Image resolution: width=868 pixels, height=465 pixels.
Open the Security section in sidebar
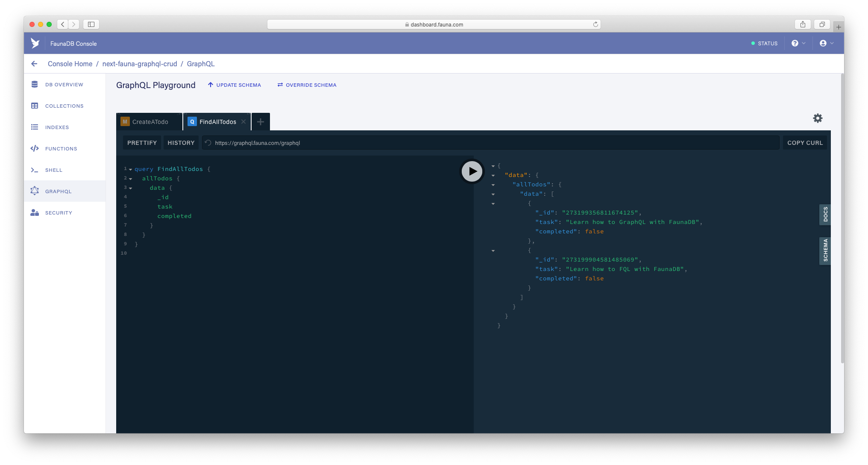58,212
